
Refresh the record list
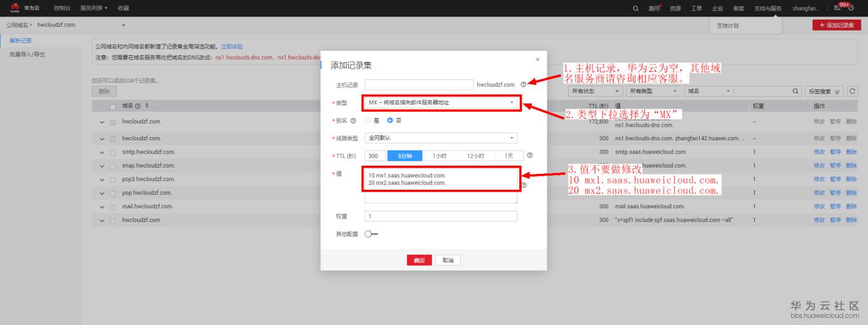coord(852,91)
